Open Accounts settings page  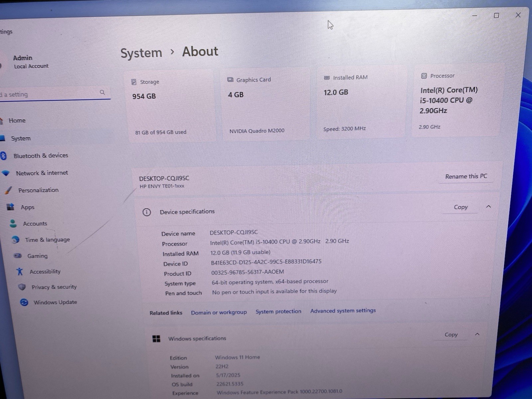(35, 224)
